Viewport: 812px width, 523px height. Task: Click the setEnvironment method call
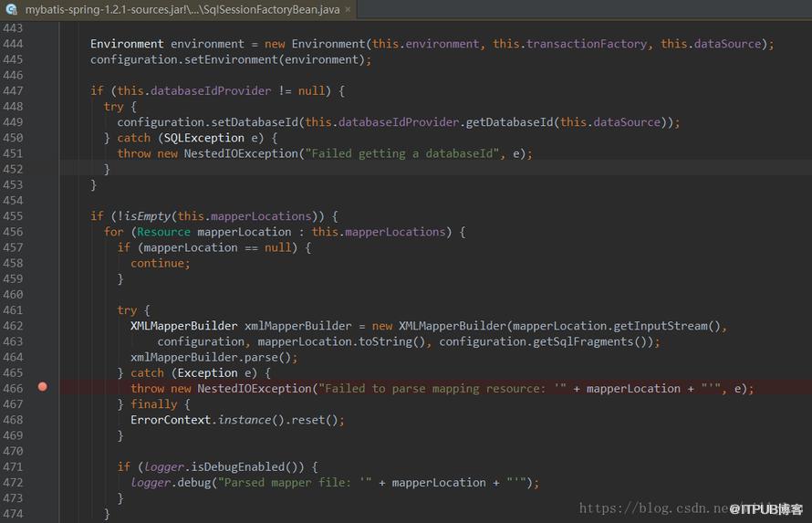[x=231, y=59]
